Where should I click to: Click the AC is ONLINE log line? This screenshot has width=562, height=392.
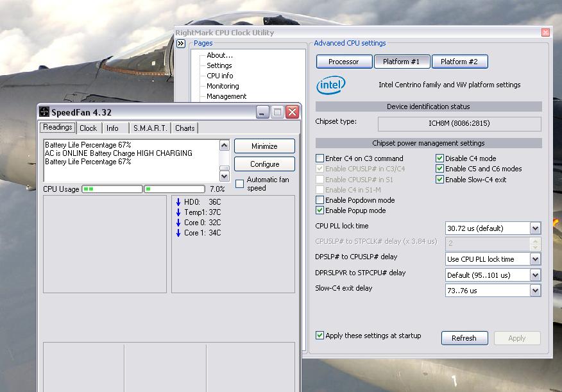point(118,153)
